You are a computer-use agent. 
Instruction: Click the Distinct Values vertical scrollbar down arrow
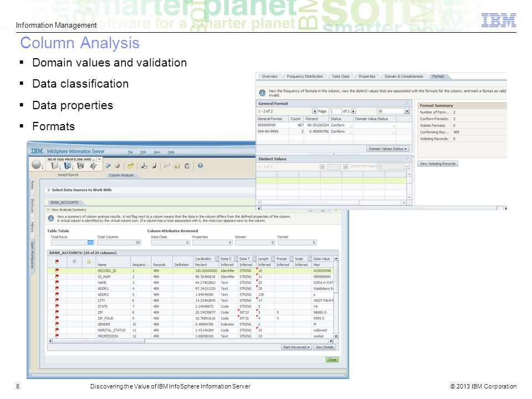pos(410,197)
